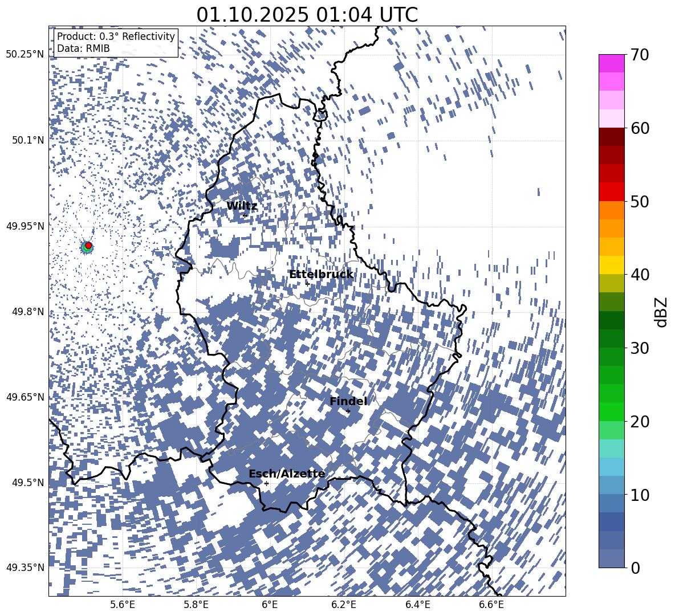The width and height of the screenshot is (675, 616).
Task: Click the 5.6°E longitude tick label
Action: (122, 605)
